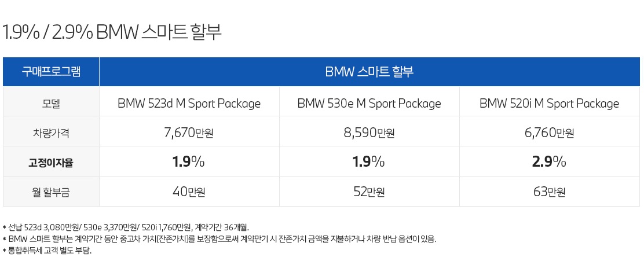
Task: Select the '구매프로그램' header cell
Action: point(51,72)
